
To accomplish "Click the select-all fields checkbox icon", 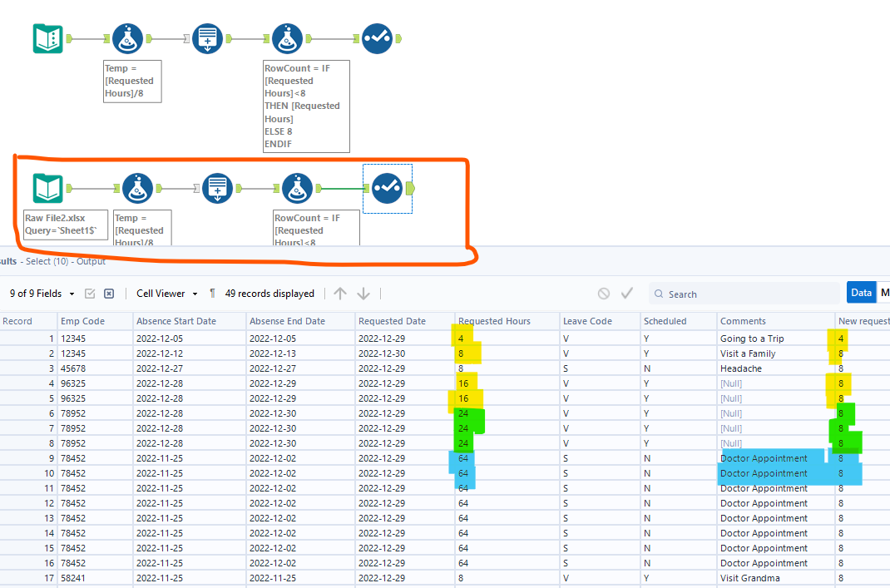I will tap(90, 293).
